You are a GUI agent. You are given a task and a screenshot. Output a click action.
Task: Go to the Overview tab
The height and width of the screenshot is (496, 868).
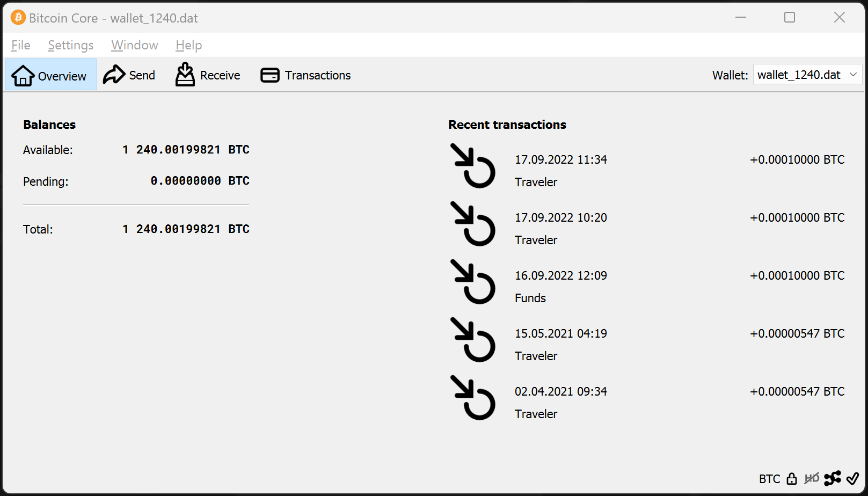(50, 75)
